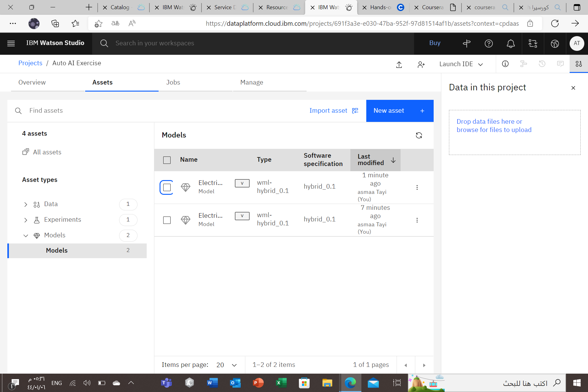Viewport: 588px width, 392px height.
Task: Click the add collaborators icon
Action: (x=421, y=64)
